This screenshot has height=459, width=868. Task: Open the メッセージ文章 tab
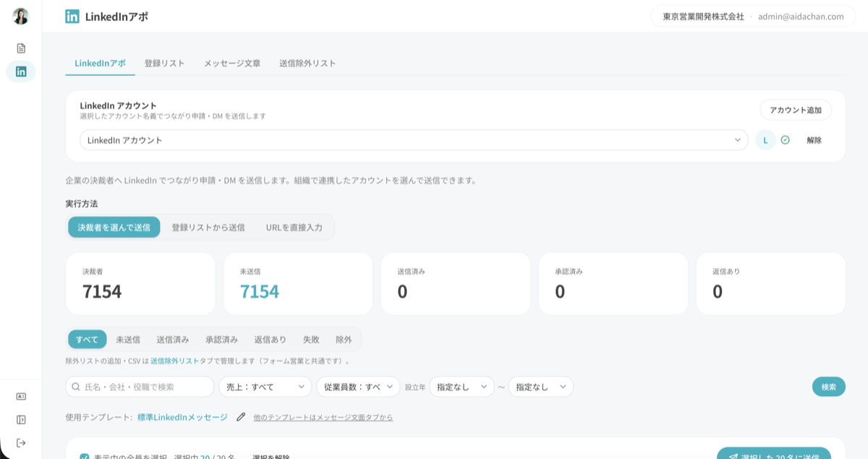click(x=231, y=63)
